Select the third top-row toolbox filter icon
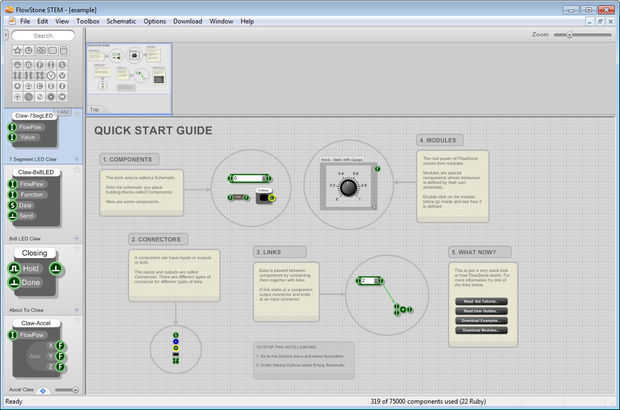Screen dimensions: 620x410 (x=41, y=51)
